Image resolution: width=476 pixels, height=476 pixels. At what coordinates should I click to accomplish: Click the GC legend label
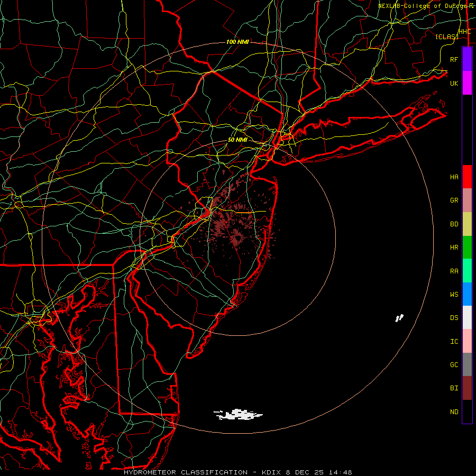click(454, 365)
